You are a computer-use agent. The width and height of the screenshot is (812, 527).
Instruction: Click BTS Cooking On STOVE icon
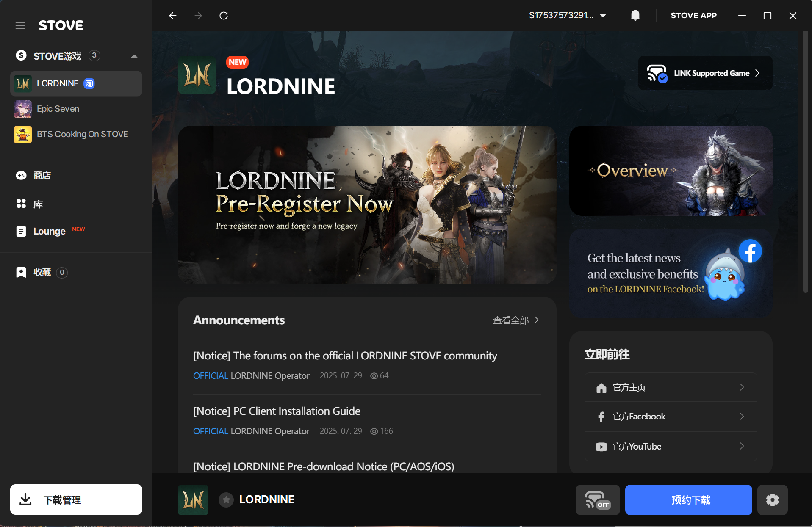pyautogui.click(x=23, y=134)
